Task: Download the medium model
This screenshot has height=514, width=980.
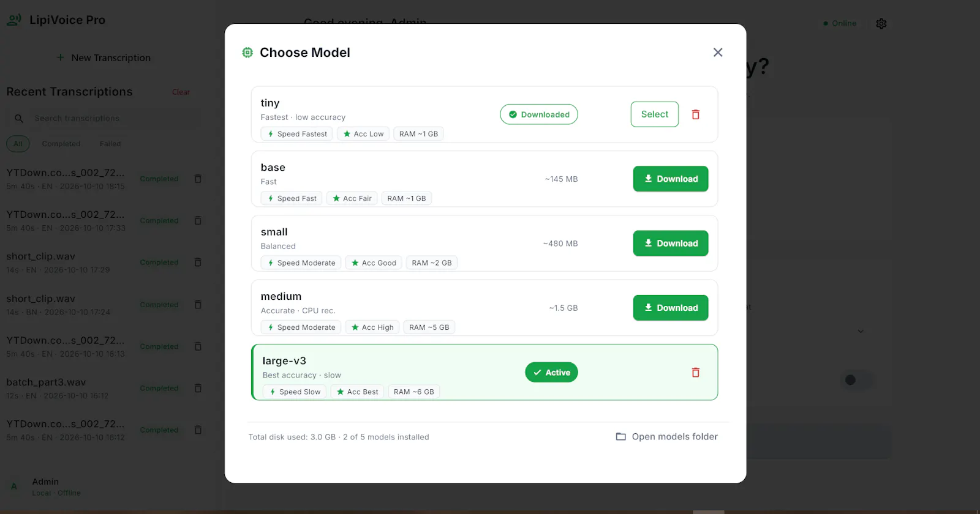Action: (671, 308)
